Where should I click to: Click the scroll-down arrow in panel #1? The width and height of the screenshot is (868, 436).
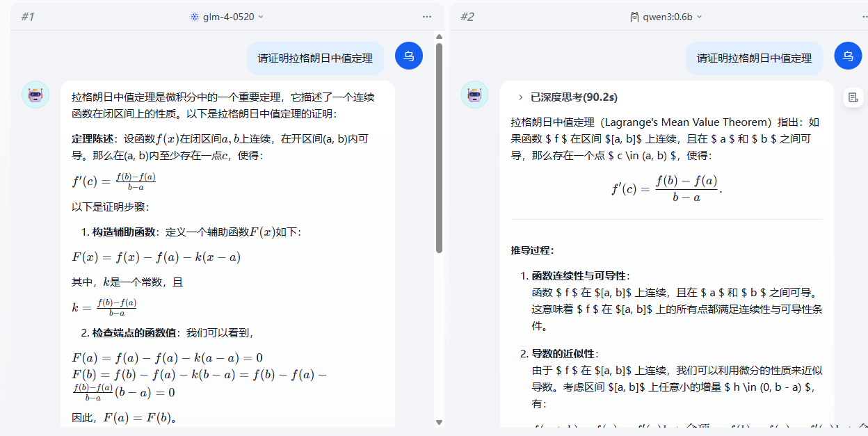[439, 422]
